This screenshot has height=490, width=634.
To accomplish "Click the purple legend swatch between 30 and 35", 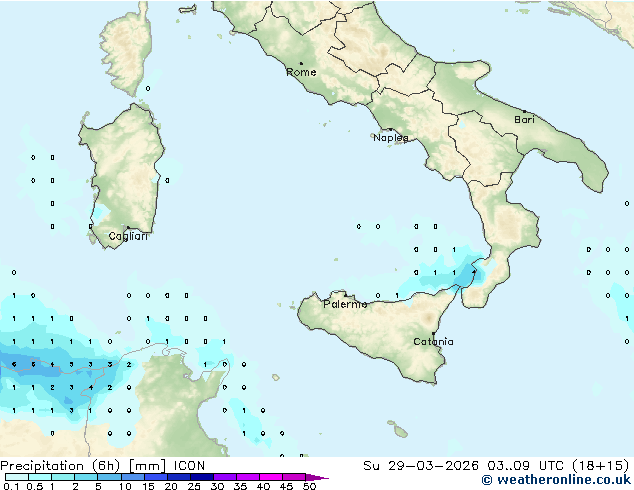I will [x=225, y=477].
